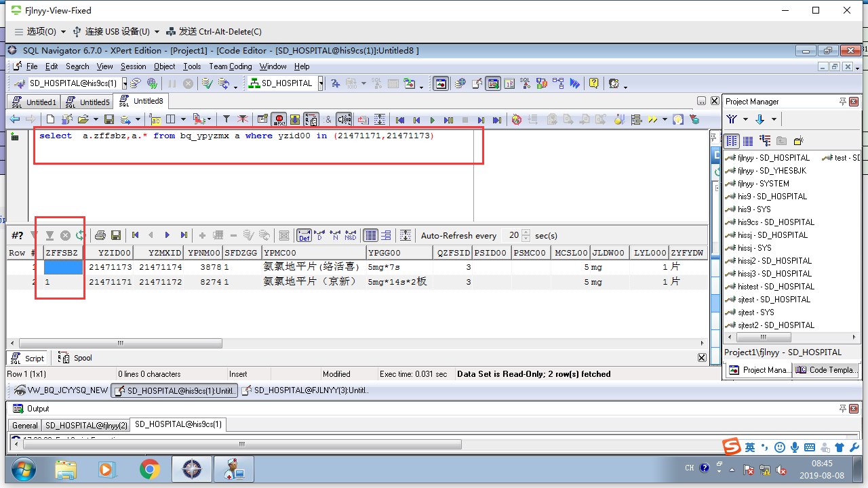The width and height of the screenshot is (868, 488).
Task: Select the VW_BQ_JCYYSQ_NEW window button
Action: click(60, 390)
